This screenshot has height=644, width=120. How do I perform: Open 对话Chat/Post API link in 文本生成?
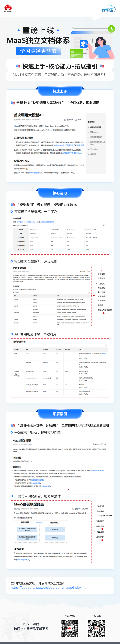coord(32,222)
